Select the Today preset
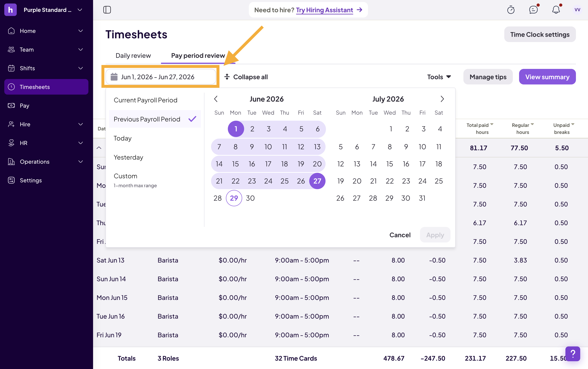The image size is (588, 369). [155, 138]
